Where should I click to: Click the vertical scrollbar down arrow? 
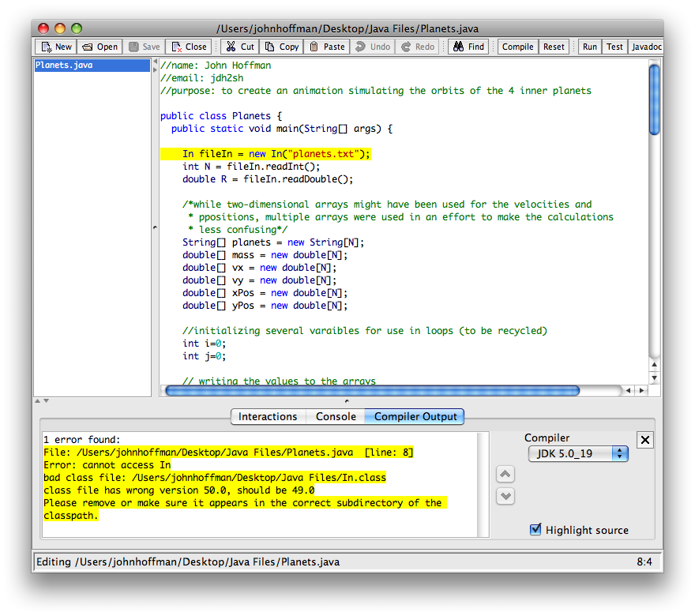tap(654, 378)
